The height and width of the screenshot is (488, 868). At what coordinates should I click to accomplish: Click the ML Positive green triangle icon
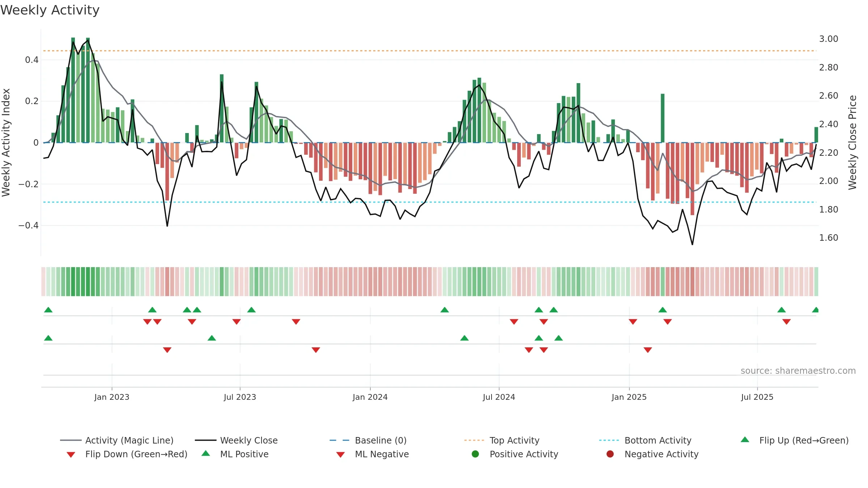pyautogui.click(x=206, y=453)
